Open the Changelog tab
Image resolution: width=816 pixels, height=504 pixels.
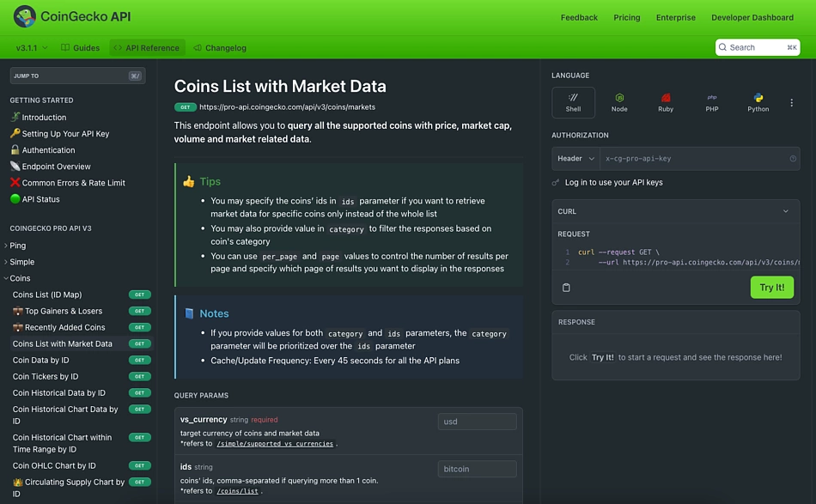[220, 47]
